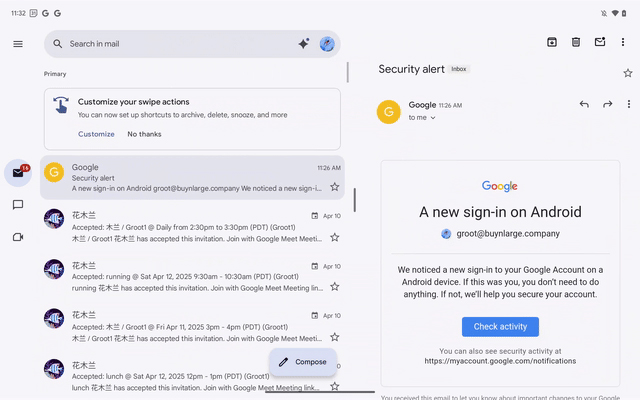Open account profile avatar in search bar
Image resolution: width=640 pixels, height=400 pixels.
click(x=327, y=44)
